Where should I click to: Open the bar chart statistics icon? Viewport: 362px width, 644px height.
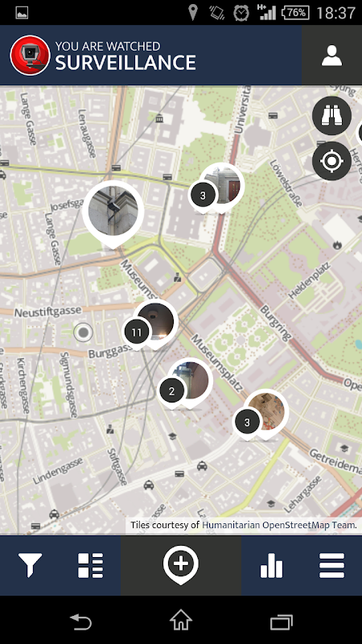tap(271, 565)
